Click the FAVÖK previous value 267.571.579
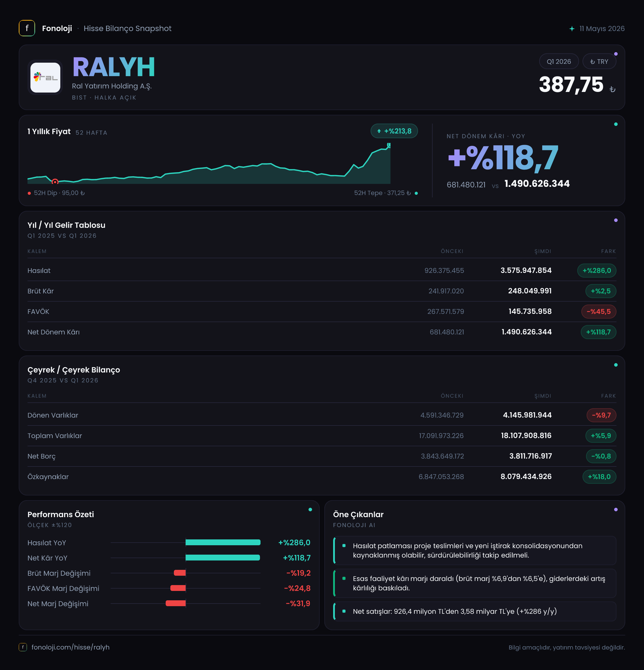Viewport: 644px width, 670px height. [446, 311]
